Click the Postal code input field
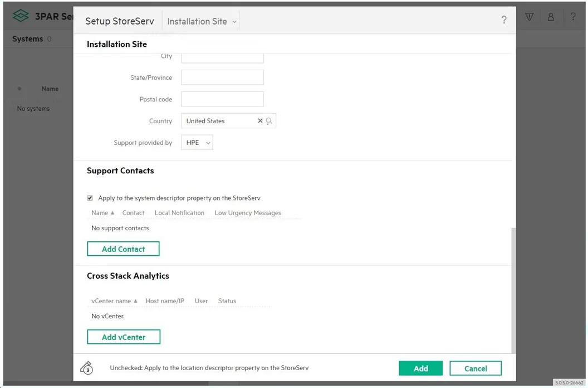This screenshot has height=388, width=588. (x=222, y=99)
